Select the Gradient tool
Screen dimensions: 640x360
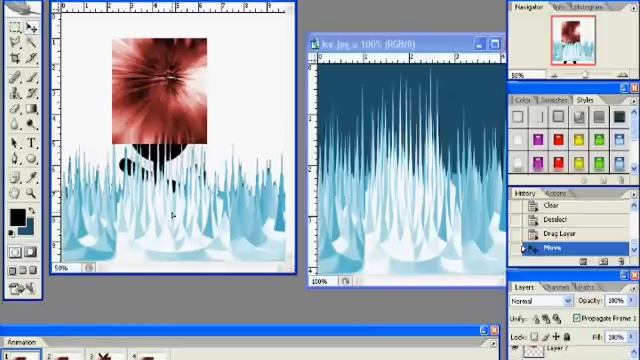(x=31, y=109)
